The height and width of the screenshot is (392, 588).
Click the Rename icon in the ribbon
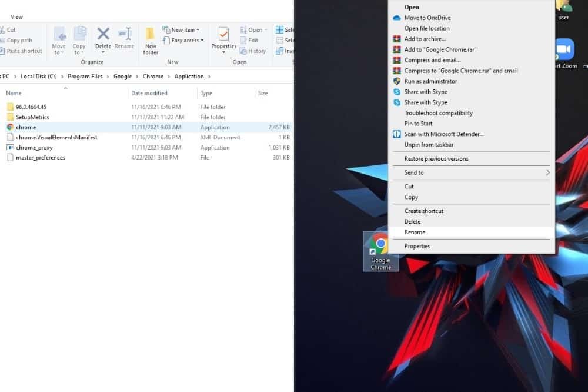pyautogui.click(x=124, y=36)
